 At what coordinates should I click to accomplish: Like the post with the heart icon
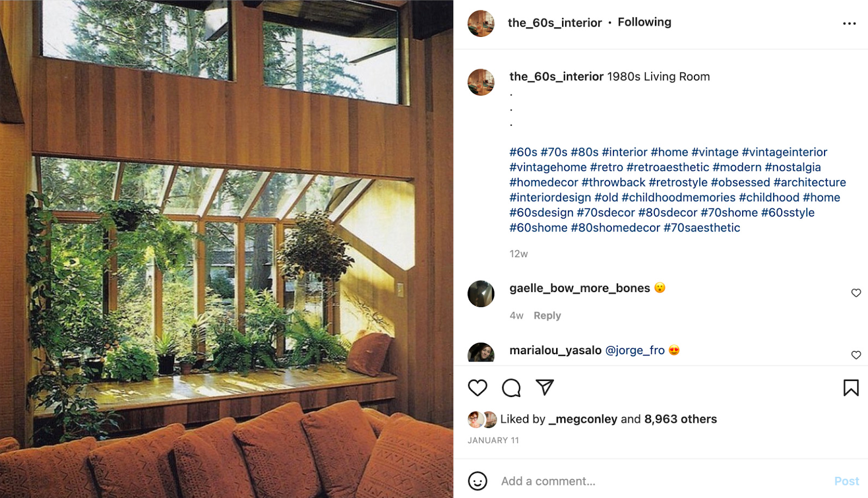tap(477, 387)
